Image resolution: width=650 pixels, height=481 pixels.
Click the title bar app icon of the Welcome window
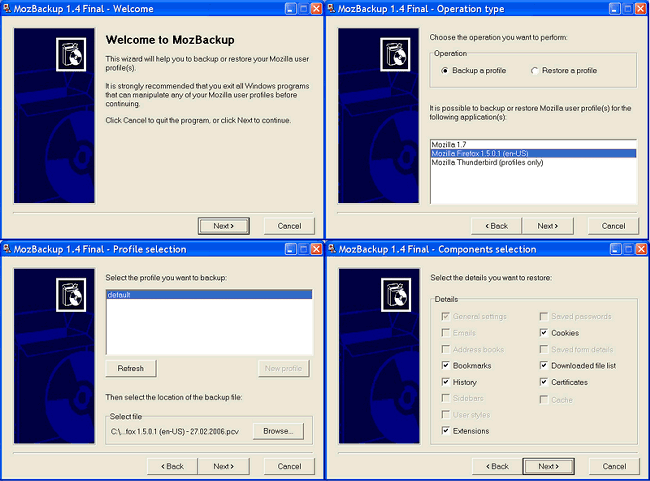[x=7, y=8]
